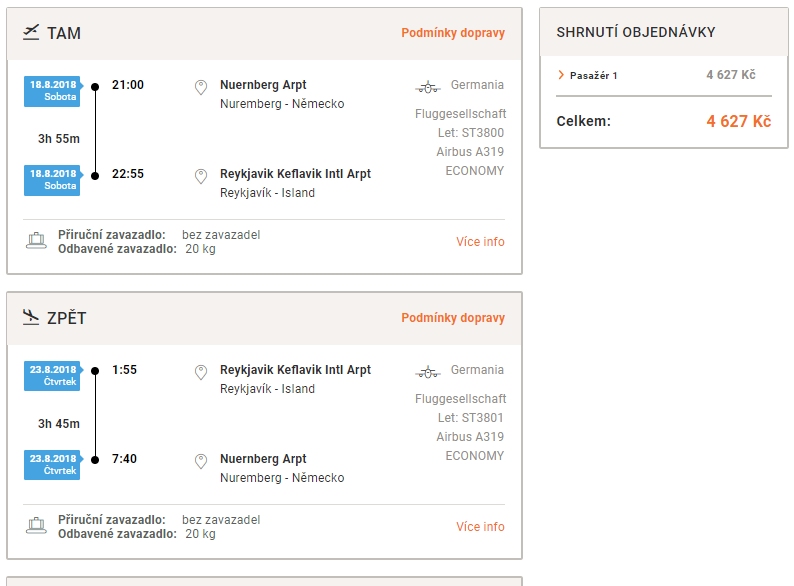This screenshot has width=794, height=586.
Task: Open Podmínky dopravy for outbound flight
Action: [453, 32]
